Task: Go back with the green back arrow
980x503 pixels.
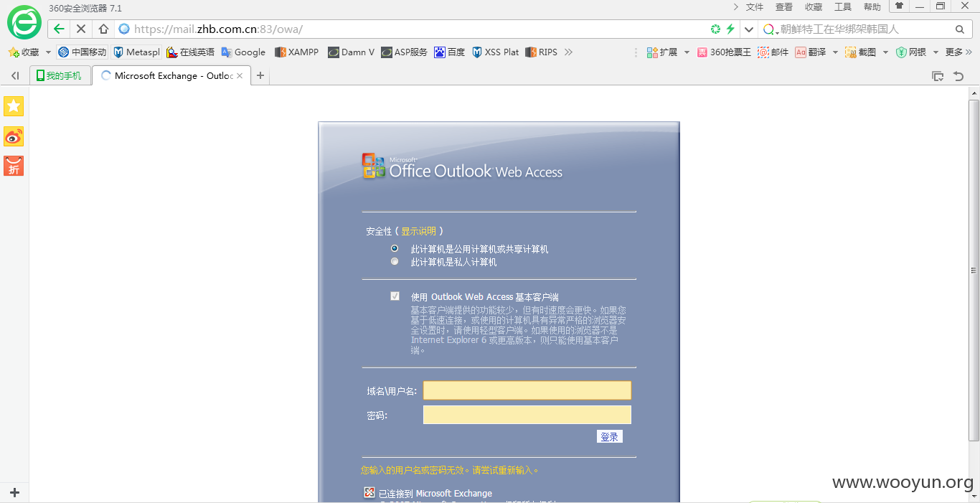Action: tap(60, 29)
